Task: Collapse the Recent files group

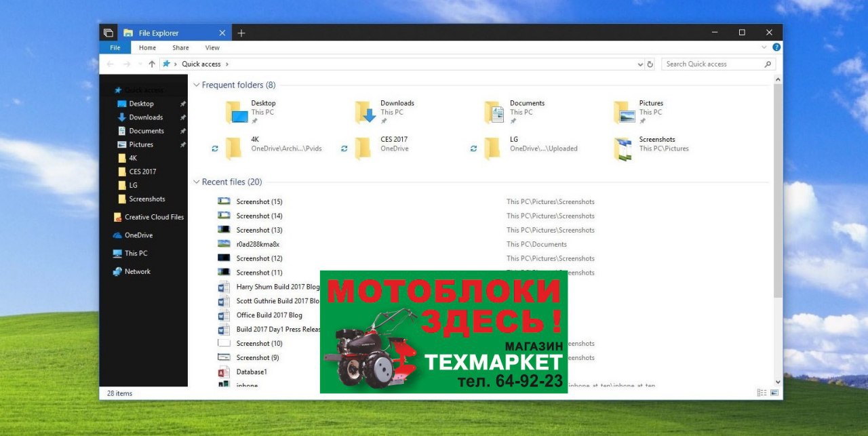Action: 197,182
